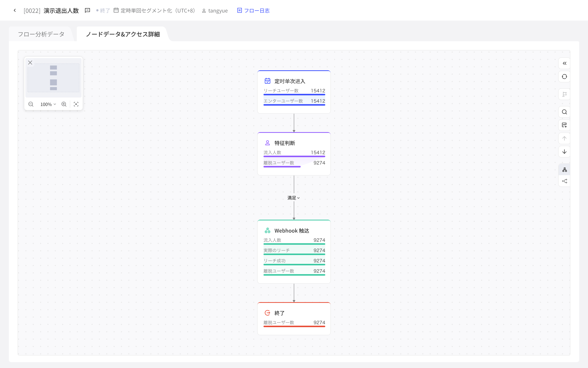Click the tangyue owner name
Screen dimensions: 588x368
point(218,11)
